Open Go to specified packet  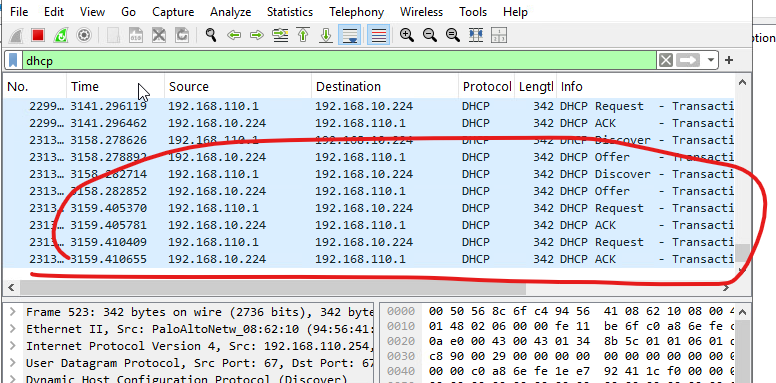tap(280, 35)
